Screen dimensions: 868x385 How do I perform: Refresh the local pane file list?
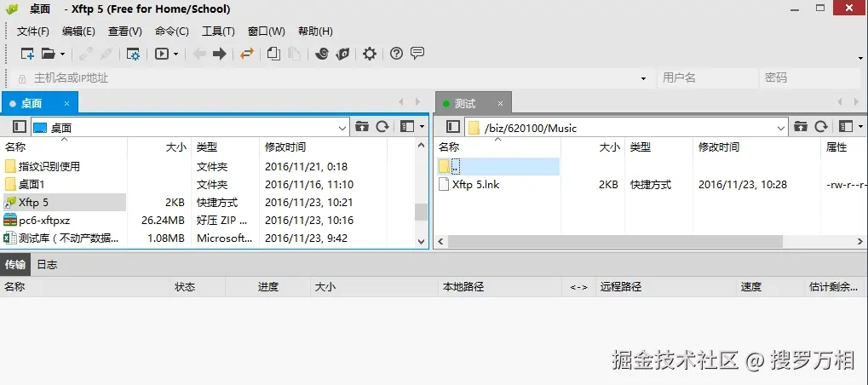point(382,127)
